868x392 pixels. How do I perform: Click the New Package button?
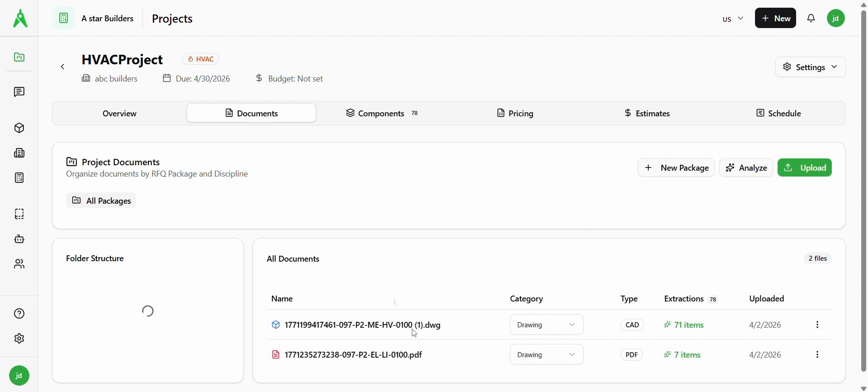[x=676, y=167]
